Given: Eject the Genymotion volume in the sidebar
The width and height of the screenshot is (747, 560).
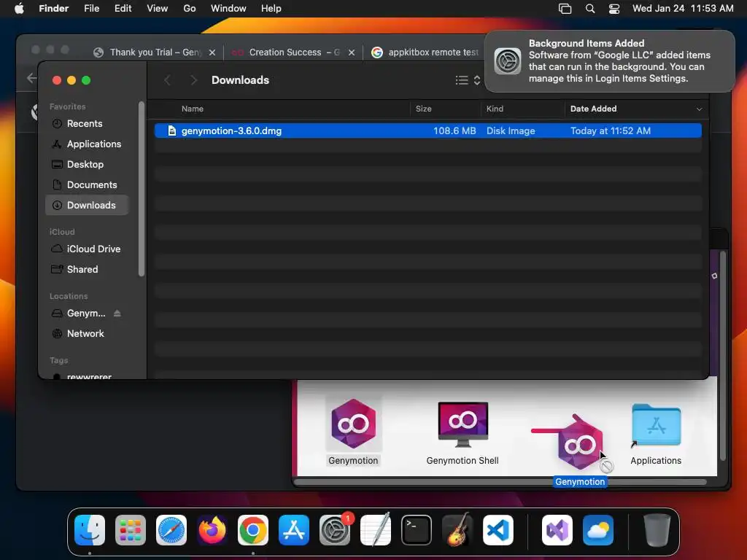Looking at the screenshot, I should tap(117, 314).
